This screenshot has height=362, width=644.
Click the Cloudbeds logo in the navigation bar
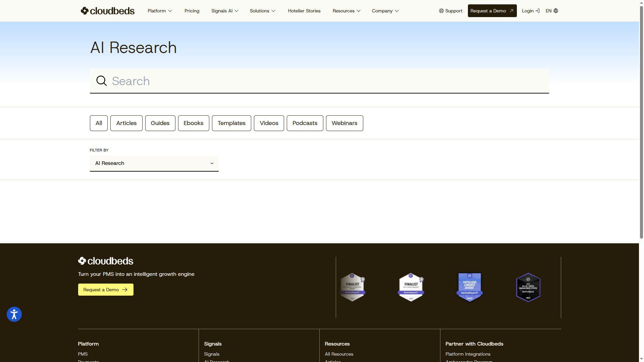[107, 11]
